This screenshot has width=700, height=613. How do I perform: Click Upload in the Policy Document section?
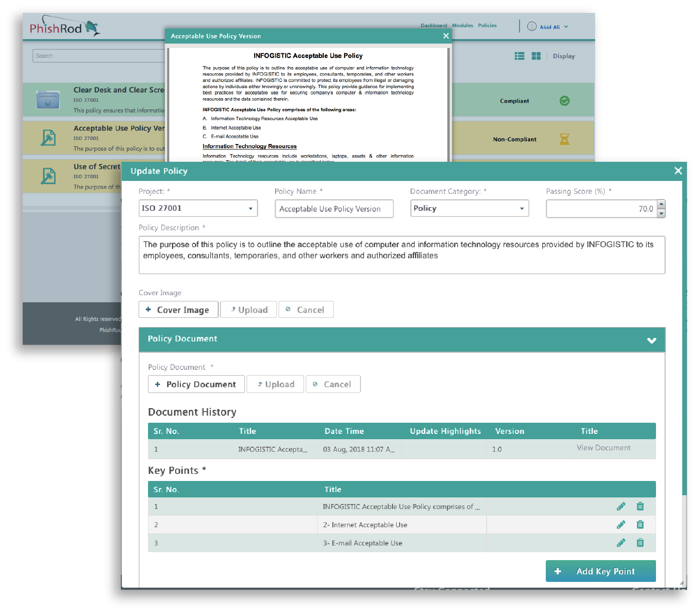[275, 384]
